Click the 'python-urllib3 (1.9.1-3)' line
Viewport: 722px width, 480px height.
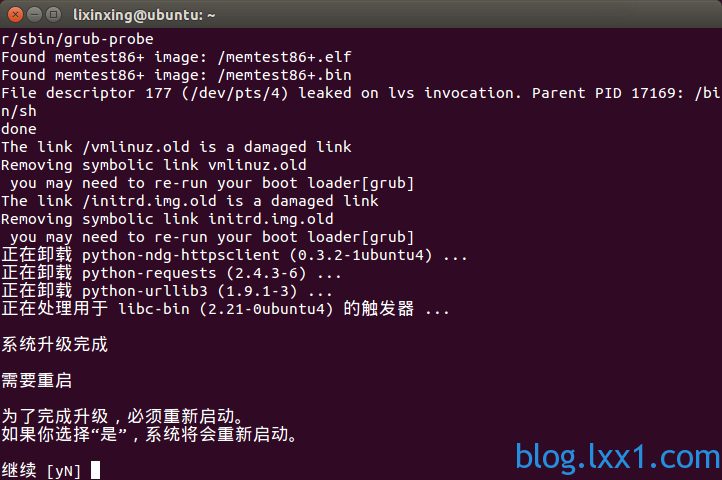[167, 291]
